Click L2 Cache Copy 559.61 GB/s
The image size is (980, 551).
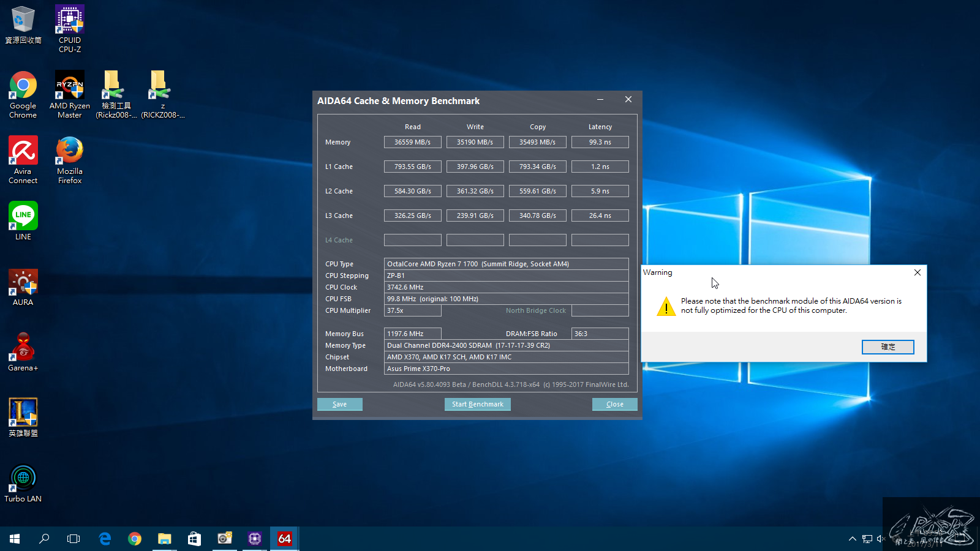pos(538,191)
